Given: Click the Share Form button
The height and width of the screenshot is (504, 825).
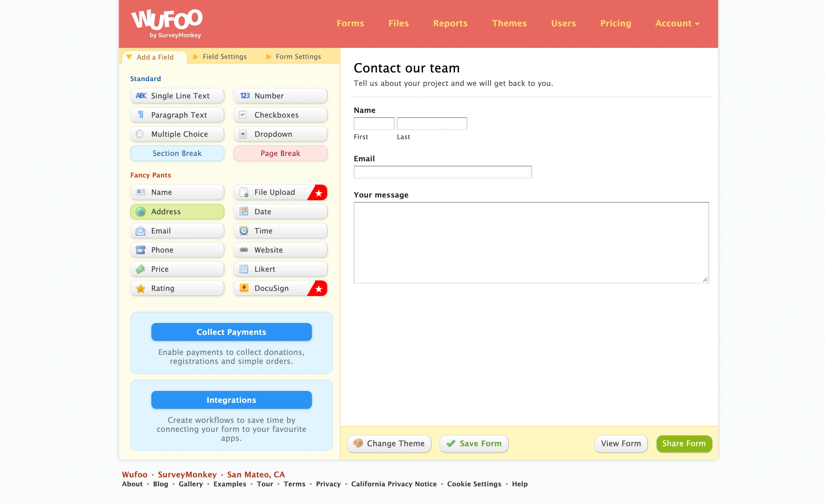Looking at the screenshot, I should (684, 444).
